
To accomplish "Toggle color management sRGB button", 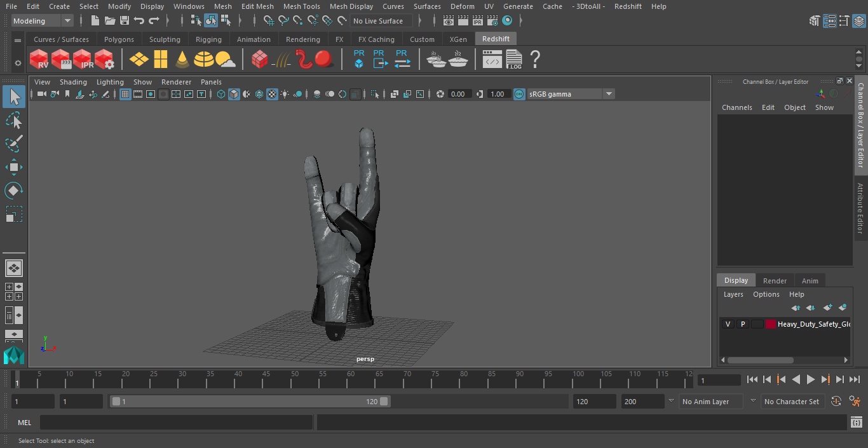I will point(519,94).
